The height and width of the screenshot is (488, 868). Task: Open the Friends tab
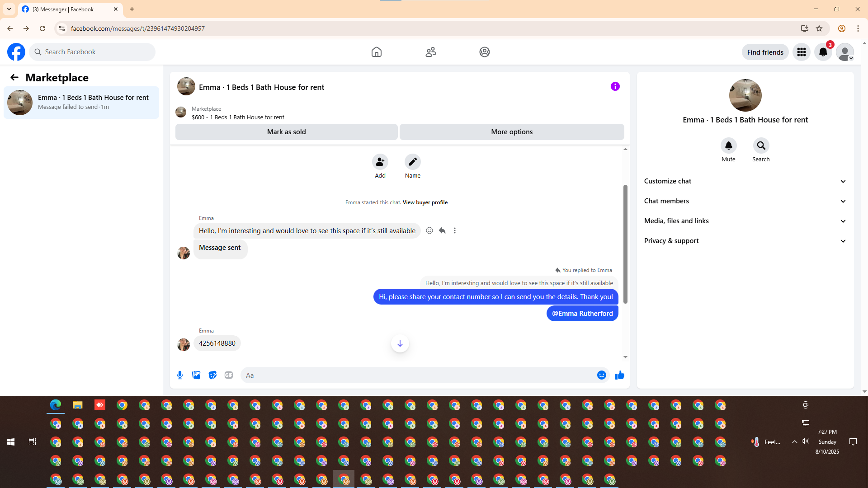(x=430, y=52)
